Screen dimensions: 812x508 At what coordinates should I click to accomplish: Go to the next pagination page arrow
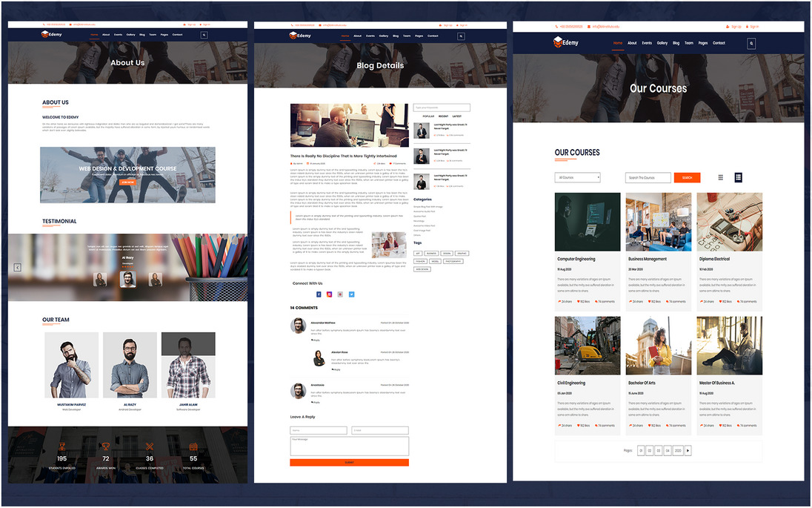(x=688, y=450)
